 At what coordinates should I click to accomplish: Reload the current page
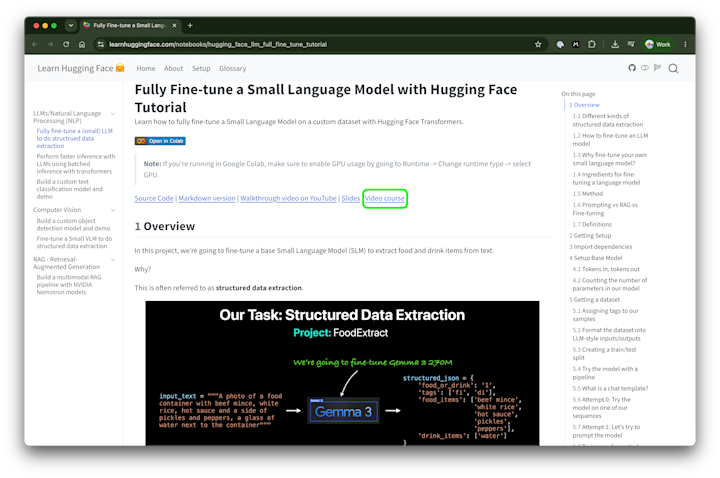(x=66, y=44)
